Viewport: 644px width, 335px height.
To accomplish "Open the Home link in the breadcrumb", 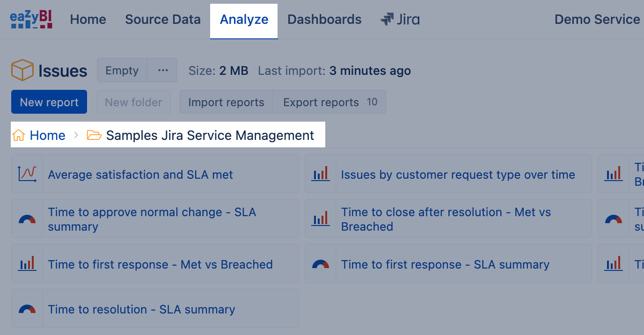I will click(47, 135).
